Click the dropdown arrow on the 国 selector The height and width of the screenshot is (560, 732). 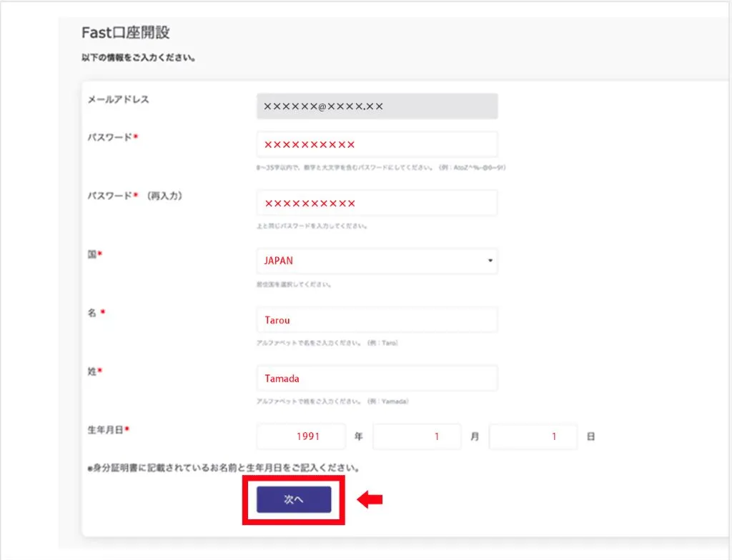[490, 261]
